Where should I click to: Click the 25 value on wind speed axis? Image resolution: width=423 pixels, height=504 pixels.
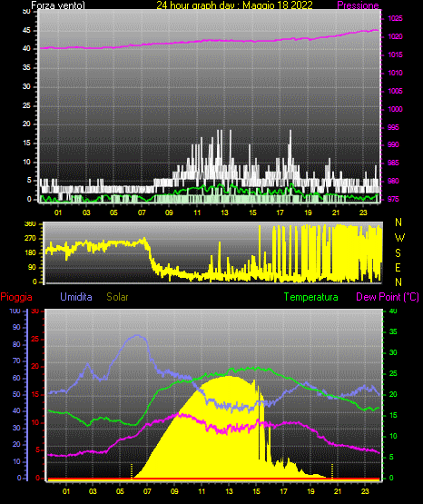coord(26,105)
